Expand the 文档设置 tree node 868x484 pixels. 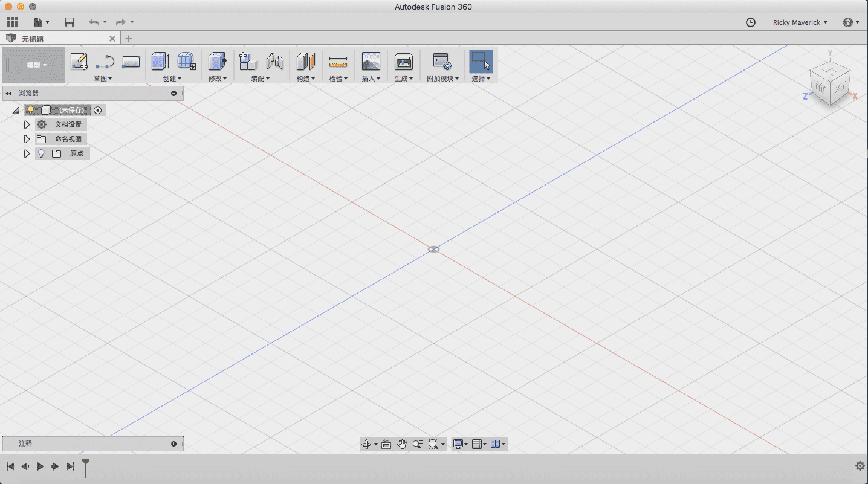pos(27,124)
